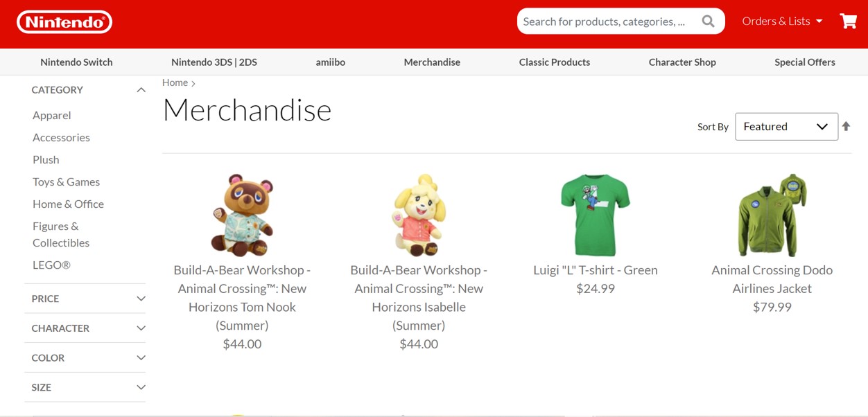Open the Nintendo 3DS | 2DS menu
The height and width of the screenshot is (417, 868).
pos(214,62)
